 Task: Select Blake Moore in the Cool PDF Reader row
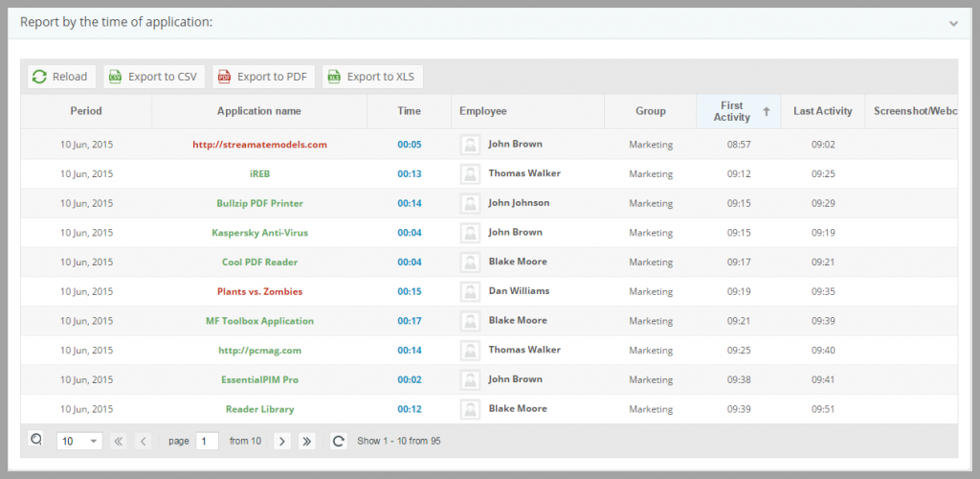tap(518, 262)
